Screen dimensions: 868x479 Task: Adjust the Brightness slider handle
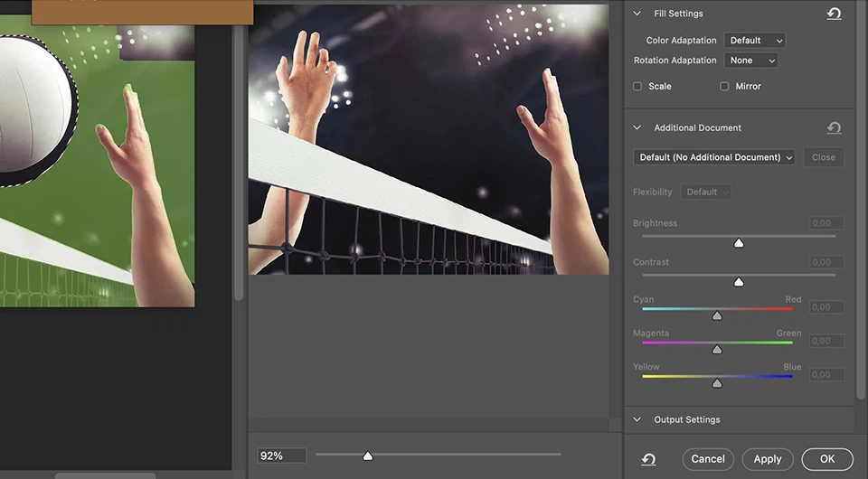pyautogui.click(x=739, y=243)
